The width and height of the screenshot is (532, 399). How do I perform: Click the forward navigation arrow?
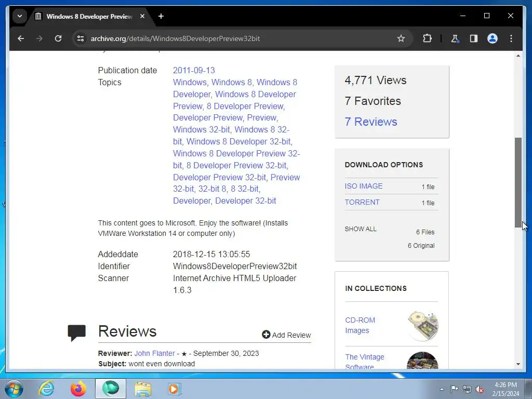click(x=39, y=38)
